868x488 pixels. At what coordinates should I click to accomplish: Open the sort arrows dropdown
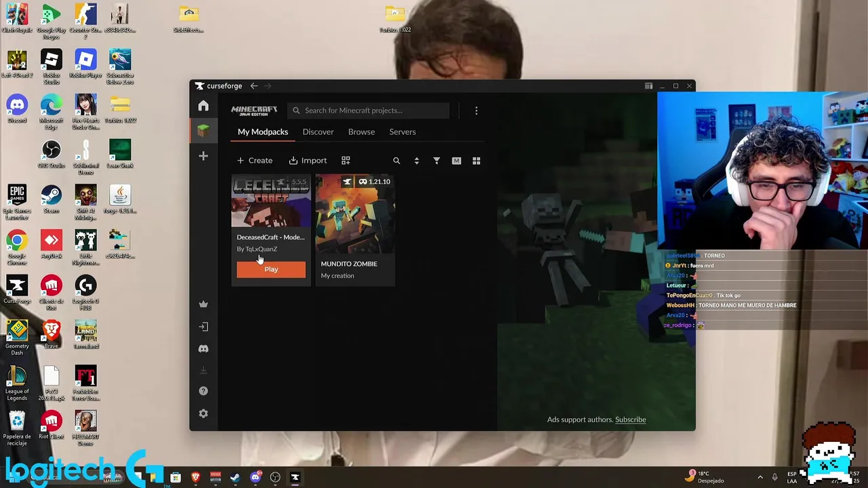pos(416,161)
